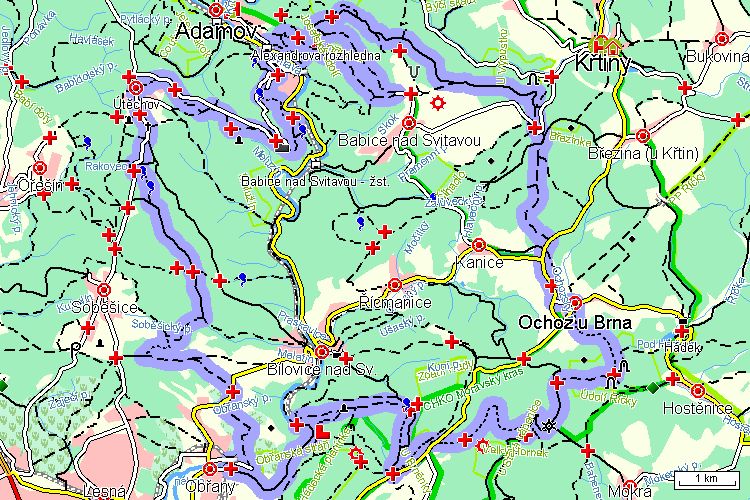Image resolution: width=750 pixels, height=500 pixels.
Task: Select the red town marker at Útěchov
Action: click(x=136, y=88)
